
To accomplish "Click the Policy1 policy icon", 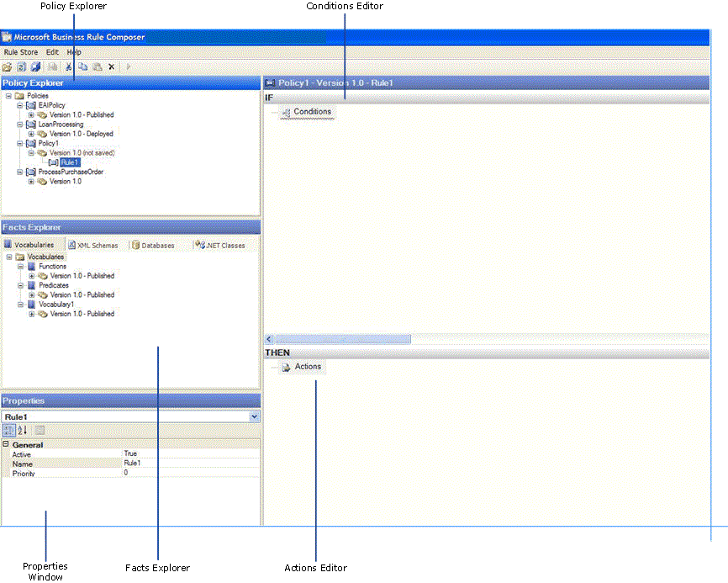I will tap(31, 144).
